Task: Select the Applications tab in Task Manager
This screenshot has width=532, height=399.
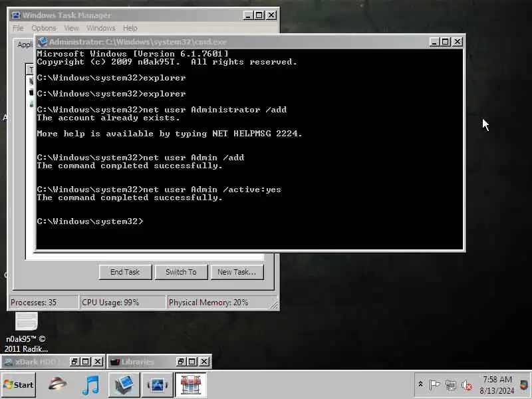Action: point(25,45)
